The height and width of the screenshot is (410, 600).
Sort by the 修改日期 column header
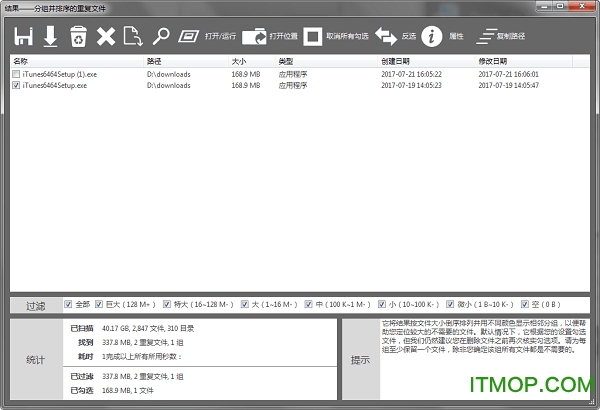coord(524,61)
